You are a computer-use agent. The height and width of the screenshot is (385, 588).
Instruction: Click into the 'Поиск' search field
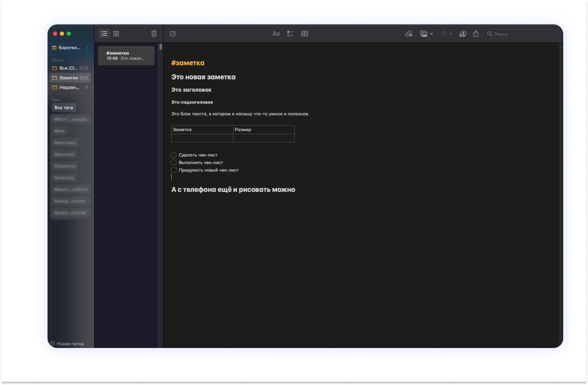coord(524,34)
